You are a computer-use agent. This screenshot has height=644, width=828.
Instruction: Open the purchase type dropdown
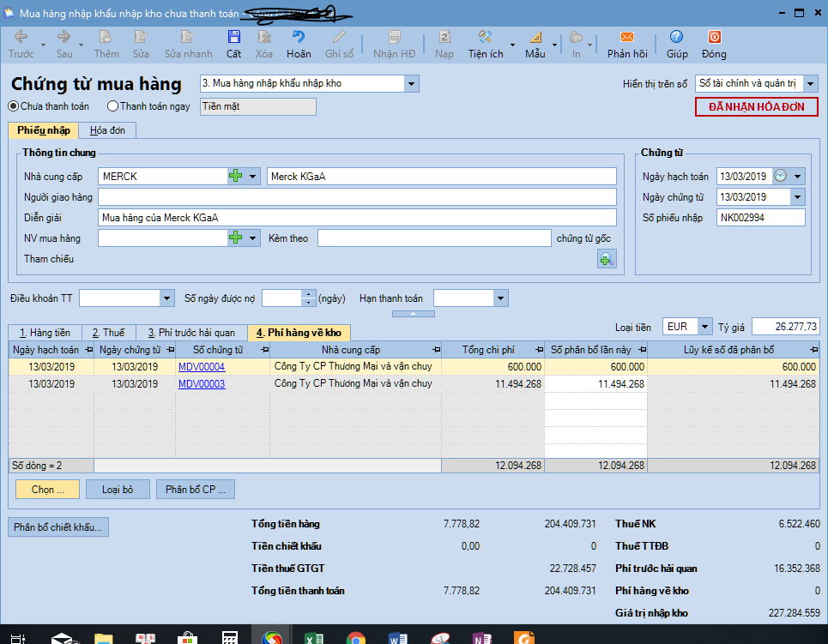tap(411, 83)
